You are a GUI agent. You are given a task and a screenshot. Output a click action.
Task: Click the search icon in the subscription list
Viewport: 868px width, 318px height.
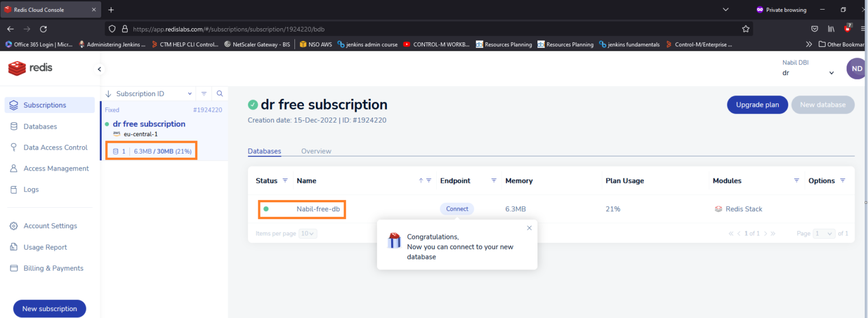pyautogui.click(x=220, y=94)
